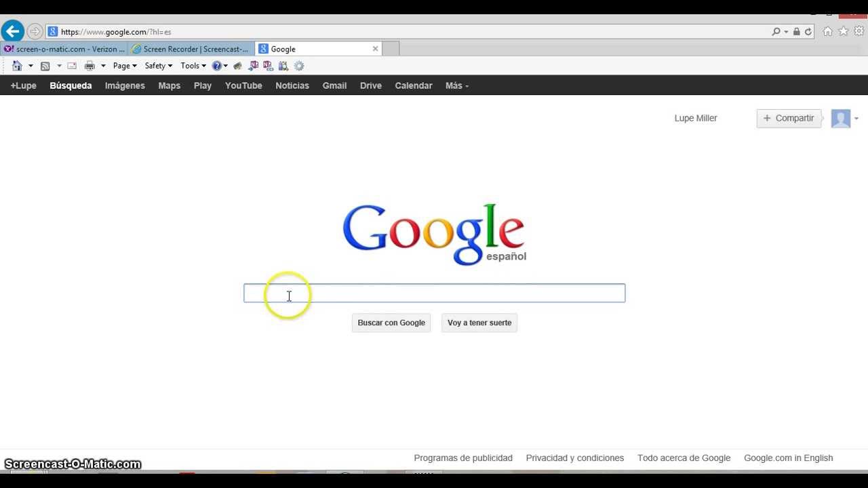Open Programas de publicidad footer link
Image resolution: width=868 pixels, height=488 pixels.
[463, 458]
